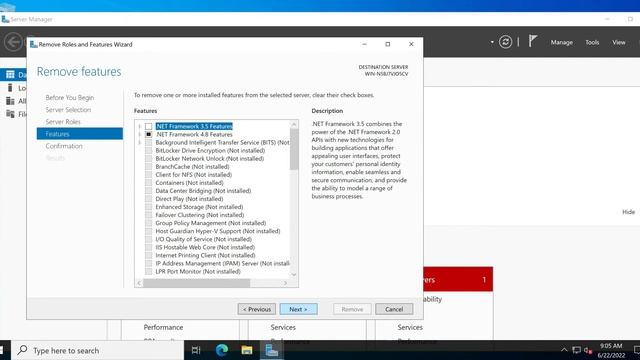Click the vertical scrollbar thumb in features list
Viewport: 640px width, 360px height.
pyautogui.click(x=294, y=149)
